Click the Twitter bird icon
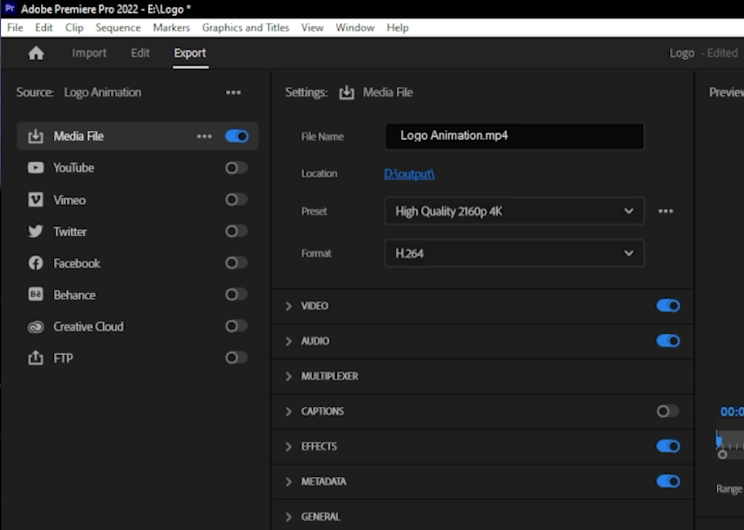 coord(36,231)
